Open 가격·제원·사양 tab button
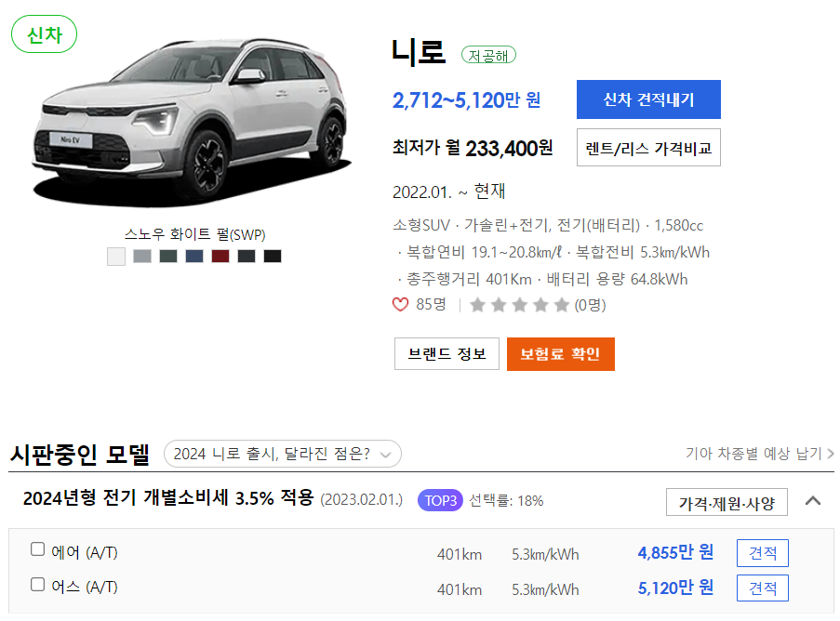Screen dimensions: 840x621 click(x=727, y=502)
